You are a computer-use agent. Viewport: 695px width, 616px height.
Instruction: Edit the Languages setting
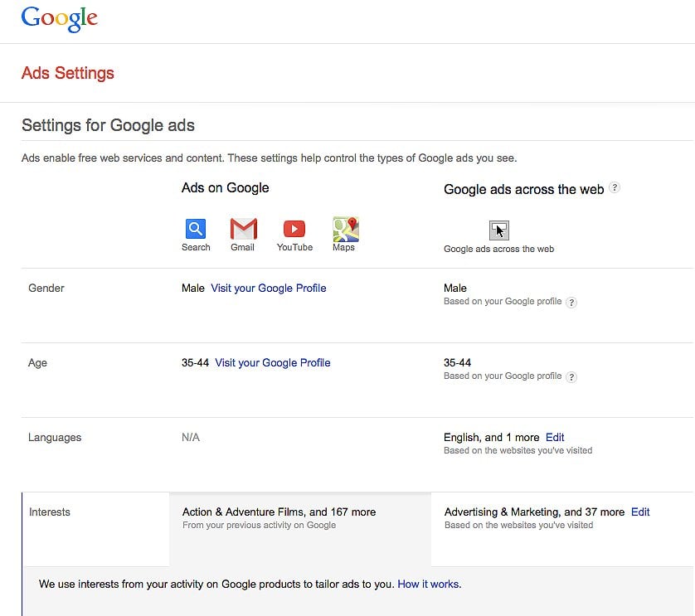click(x=555, y=438)
